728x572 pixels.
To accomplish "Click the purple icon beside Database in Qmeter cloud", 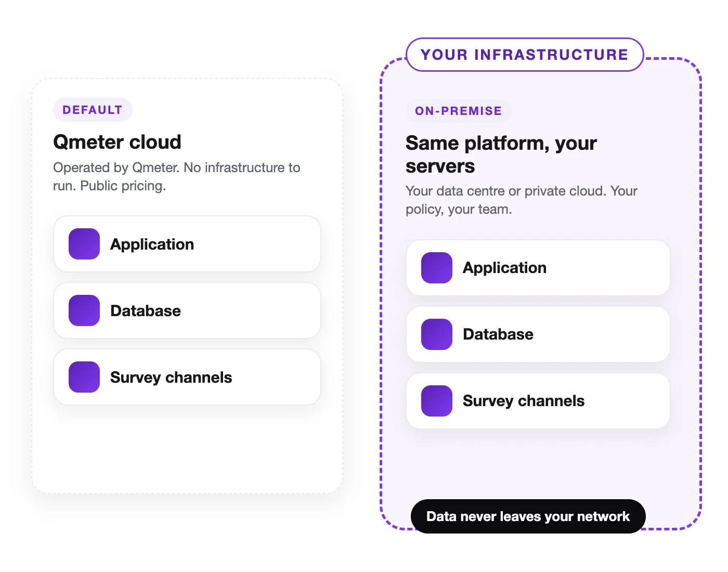I will click(84, 310).
